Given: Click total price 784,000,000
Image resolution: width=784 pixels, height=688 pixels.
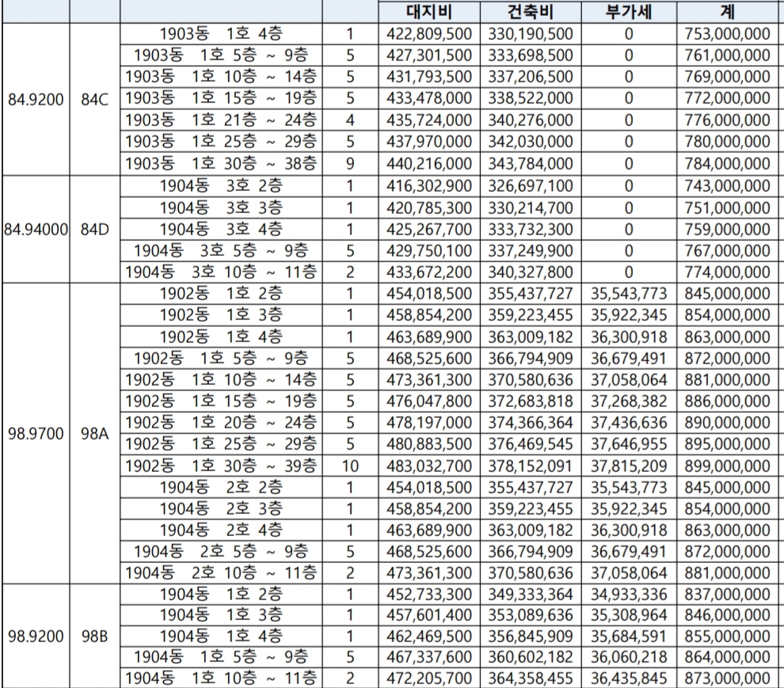Looking at the screenshot, I should [728, 164].
